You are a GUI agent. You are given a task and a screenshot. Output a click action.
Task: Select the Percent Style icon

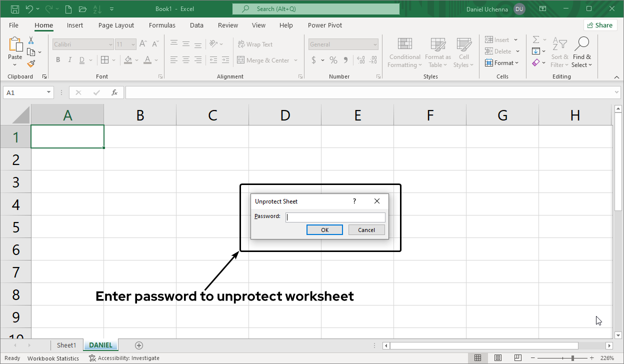coord(333,59)
